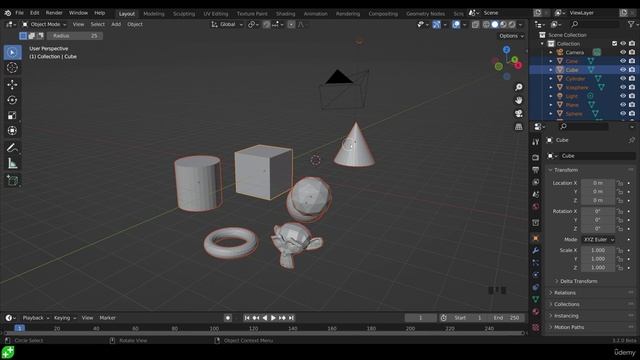Click the Location X value field
The image size is (640, 360).
pos(598,183)
